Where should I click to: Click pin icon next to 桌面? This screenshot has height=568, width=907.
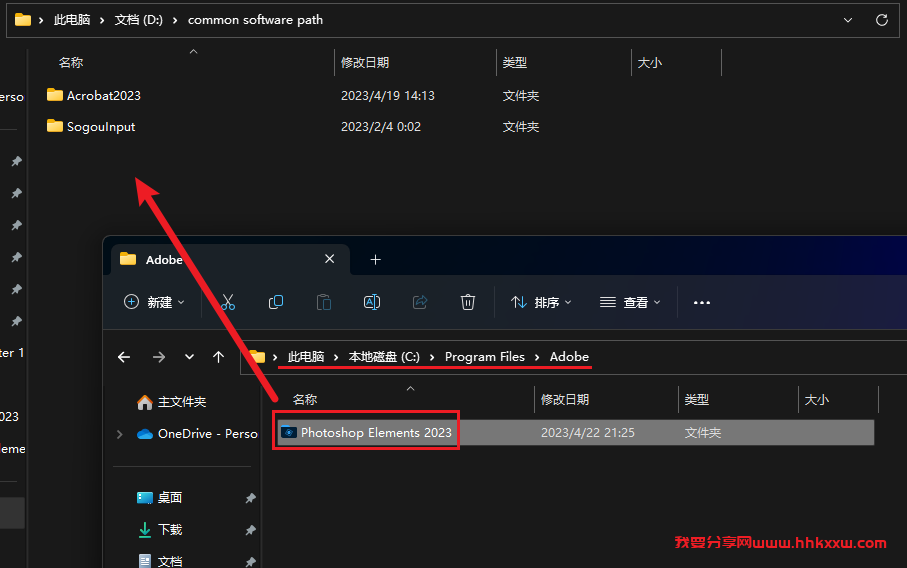point(250,498)
